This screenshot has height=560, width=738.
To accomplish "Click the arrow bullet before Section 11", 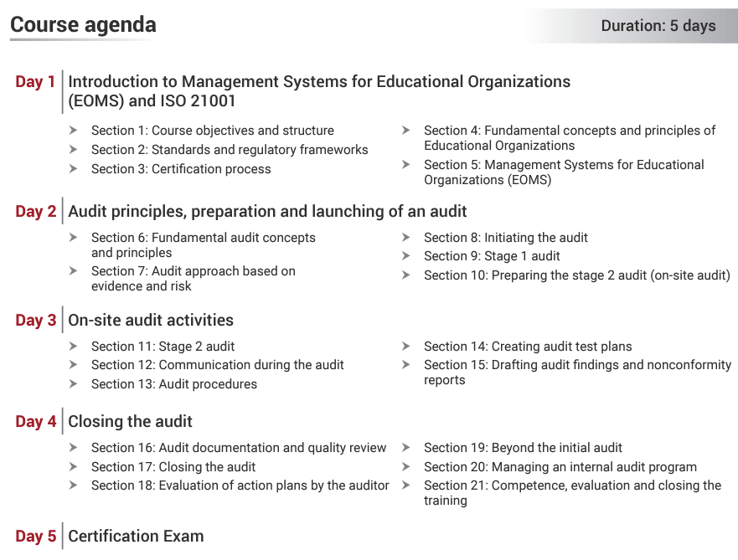I will (x=74, y=347).
